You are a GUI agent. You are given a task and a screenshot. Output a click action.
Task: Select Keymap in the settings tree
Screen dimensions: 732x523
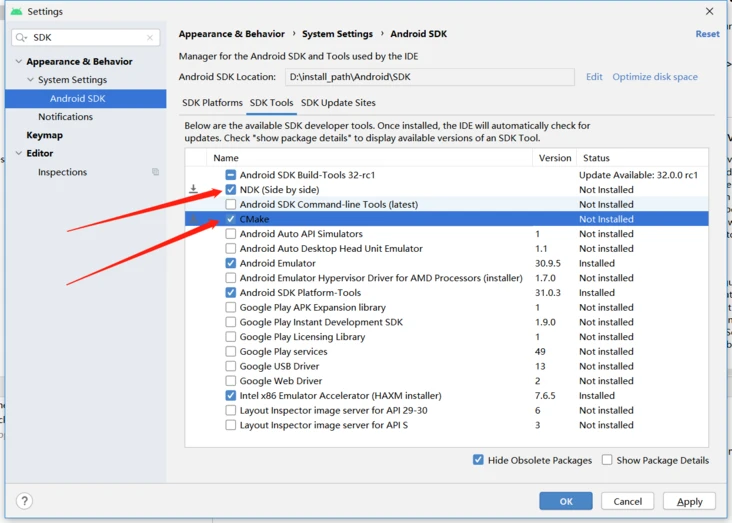(44, 135)
